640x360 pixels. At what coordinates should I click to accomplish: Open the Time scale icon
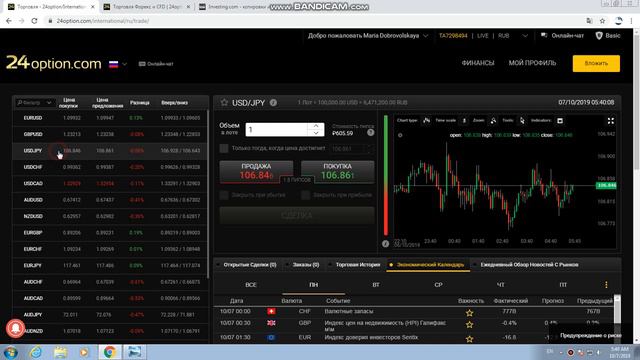464,120
